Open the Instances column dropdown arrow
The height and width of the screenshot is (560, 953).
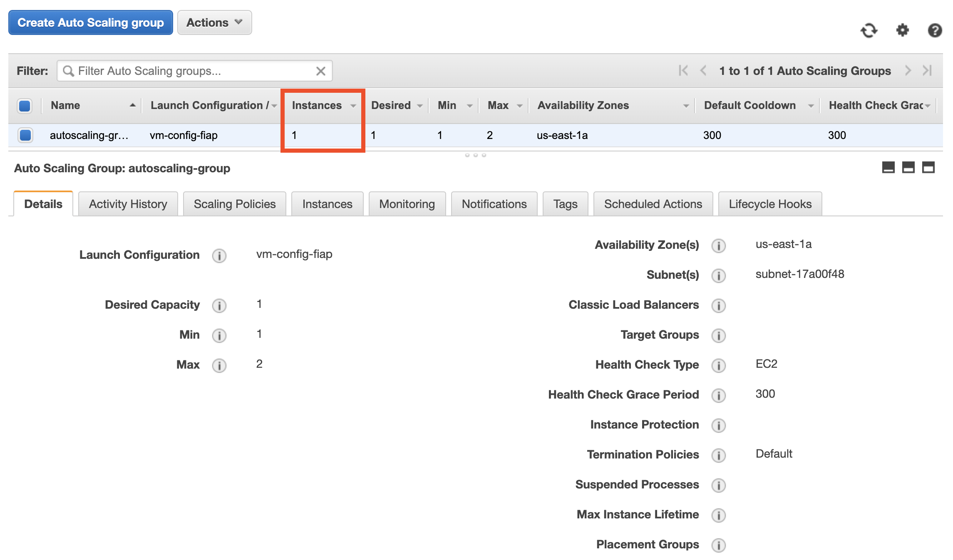click(x=353, y=106)
